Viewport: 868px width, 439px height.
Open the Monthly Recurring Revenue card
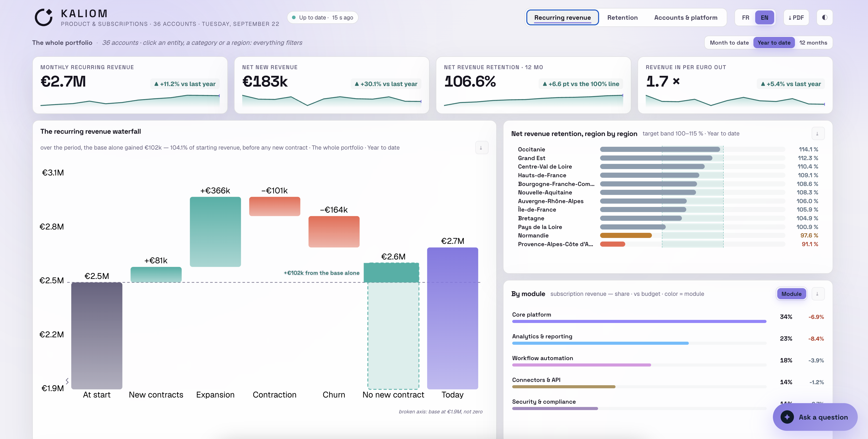130,85
